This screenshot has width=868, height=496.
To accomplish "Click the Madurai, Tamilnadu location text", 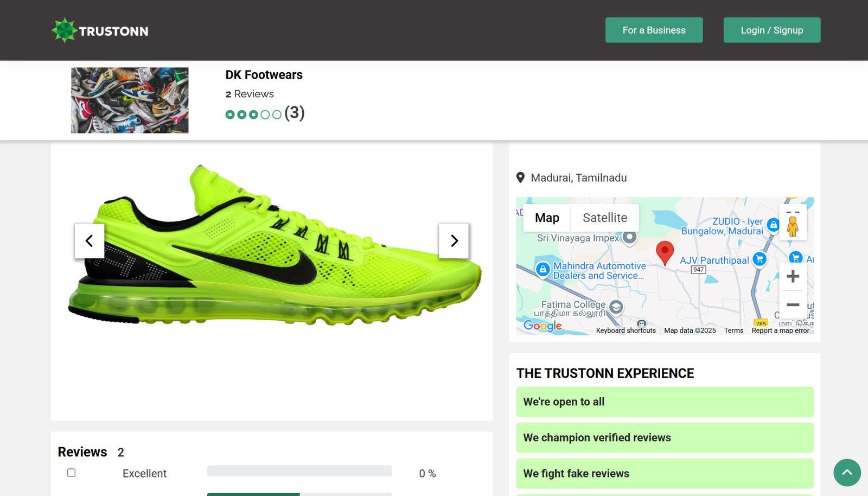I will point(578,177).
